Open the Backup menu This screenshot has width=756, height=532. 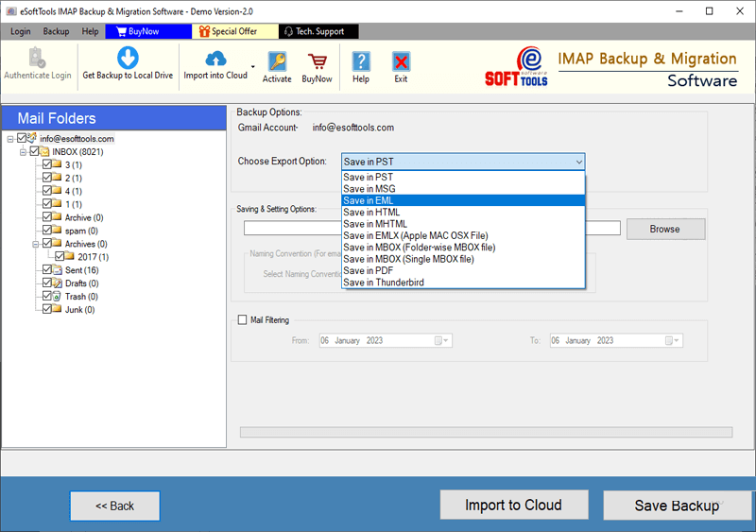click(x=56, y=31)
